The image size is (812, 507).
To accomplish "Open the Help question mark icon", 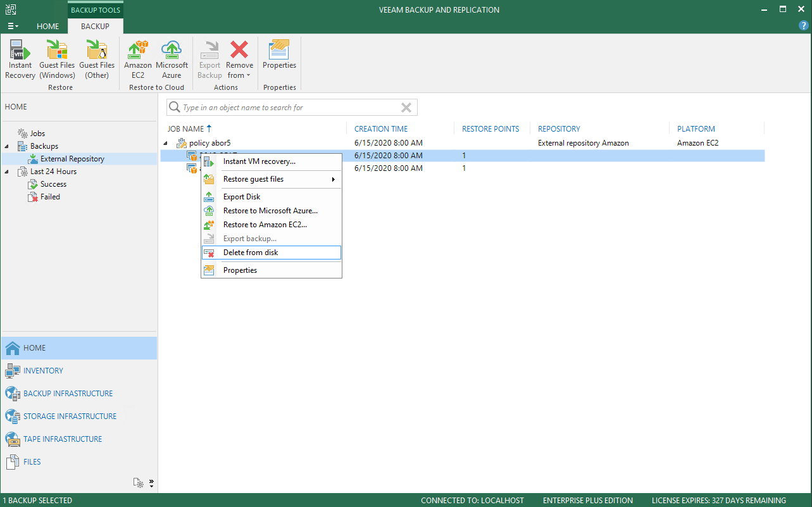I will (x=804, y=25).
